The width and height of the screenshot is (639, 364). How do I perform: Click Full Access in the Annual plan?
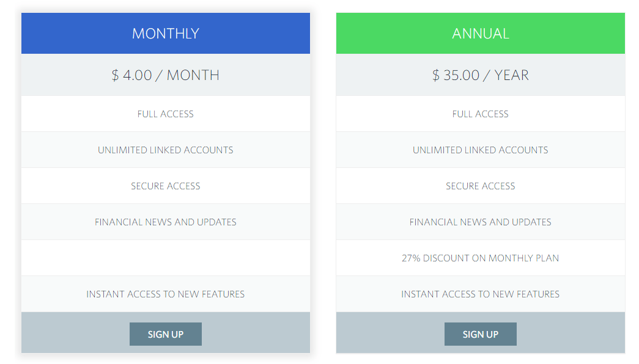[x=480, y=114]
